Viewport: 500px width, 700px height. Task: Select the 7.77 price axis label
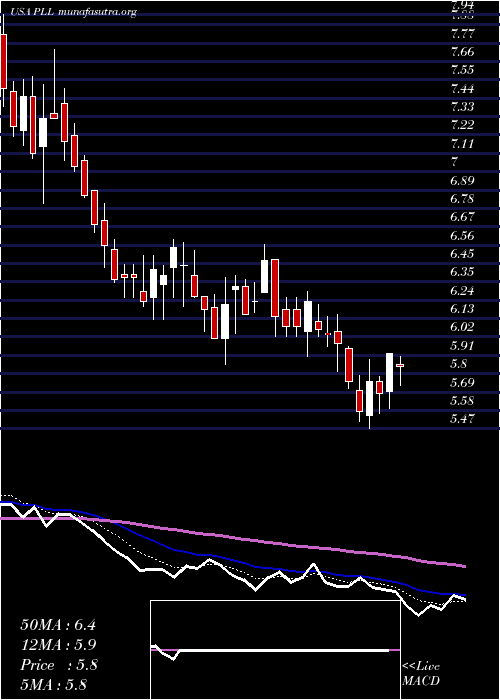(462, 34)
